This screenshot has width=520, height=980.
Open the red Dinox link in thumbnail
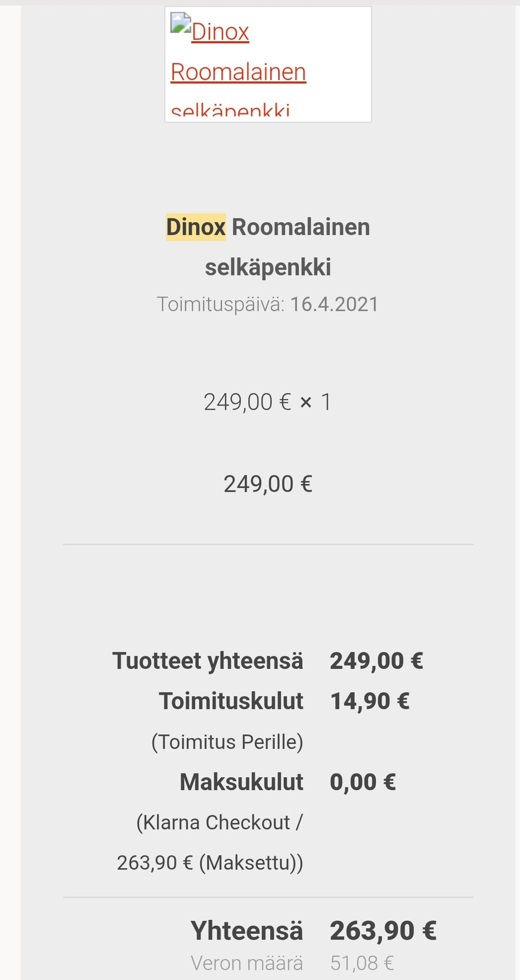220,33
